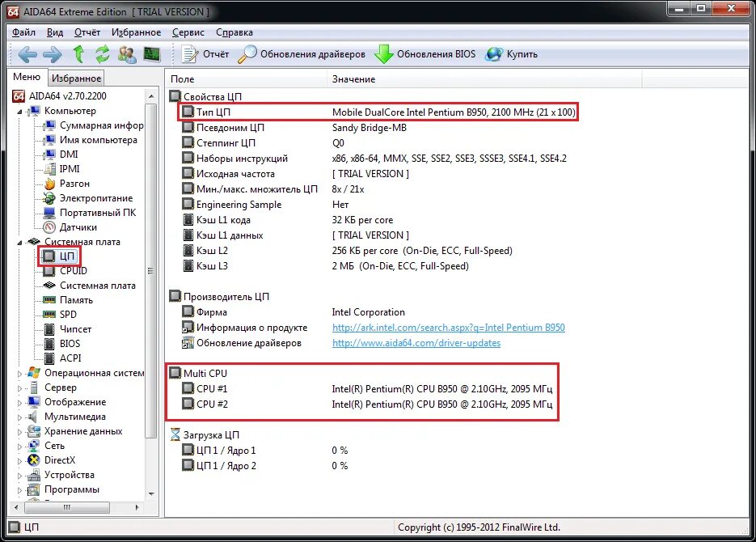756x542 pixels.
Task: Open the Файл menu
Action: pyautogui.click(x=23, y=32)
